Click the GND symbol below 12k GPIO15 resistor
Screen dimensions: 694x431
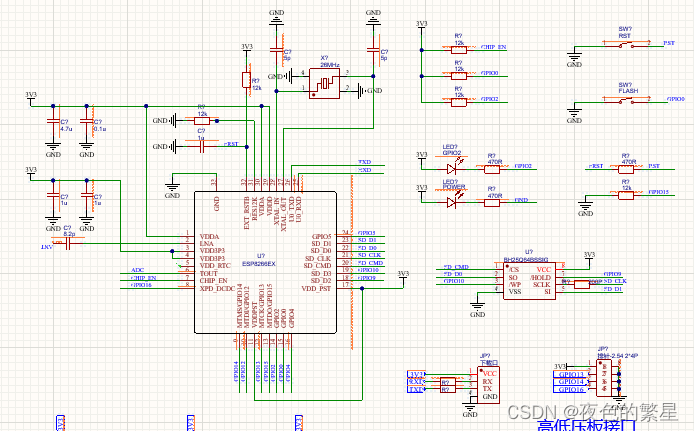tap(585, 206)
